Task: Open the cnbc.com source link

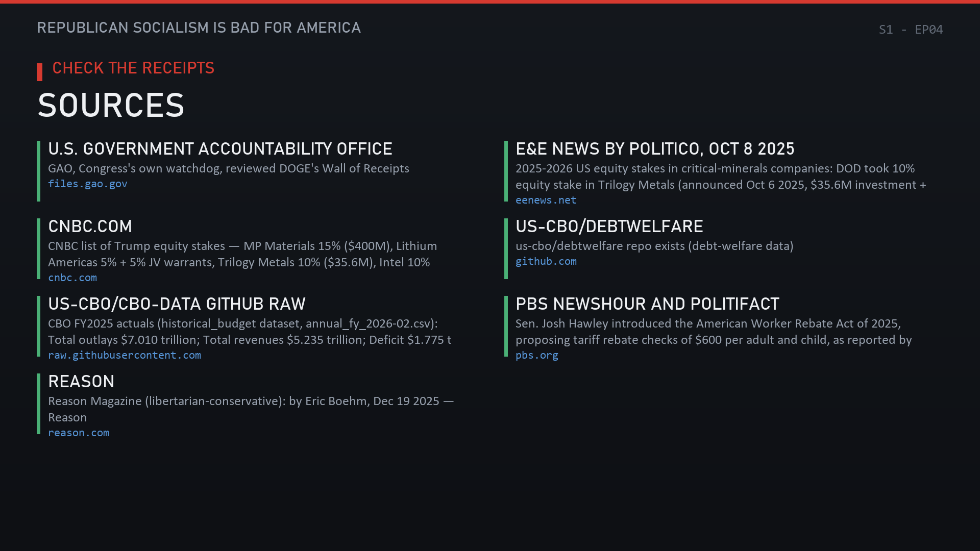Action: (72, 278)
